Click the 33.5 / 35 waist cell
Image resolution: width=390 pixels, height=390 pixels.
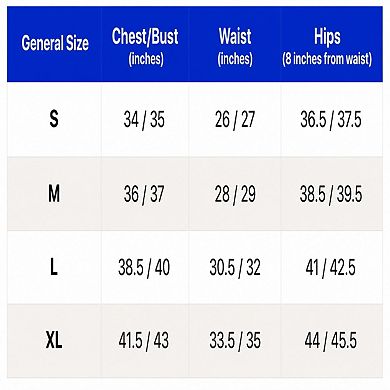tap(235, 341)
